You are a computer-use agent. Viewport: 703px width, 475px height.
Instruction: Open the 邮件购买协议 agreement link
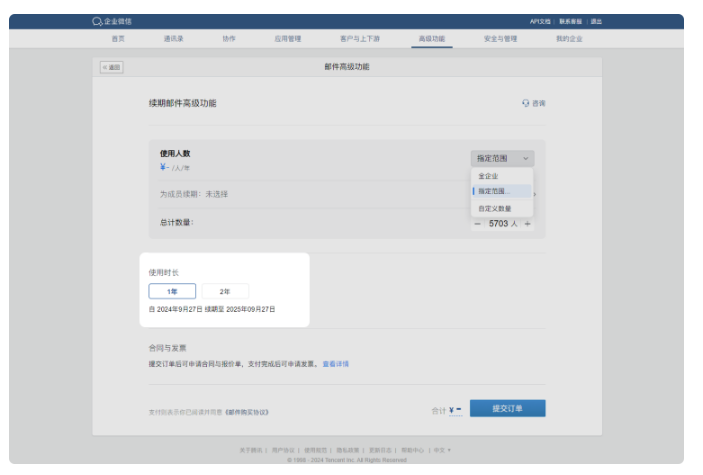[x=246, y=411]
